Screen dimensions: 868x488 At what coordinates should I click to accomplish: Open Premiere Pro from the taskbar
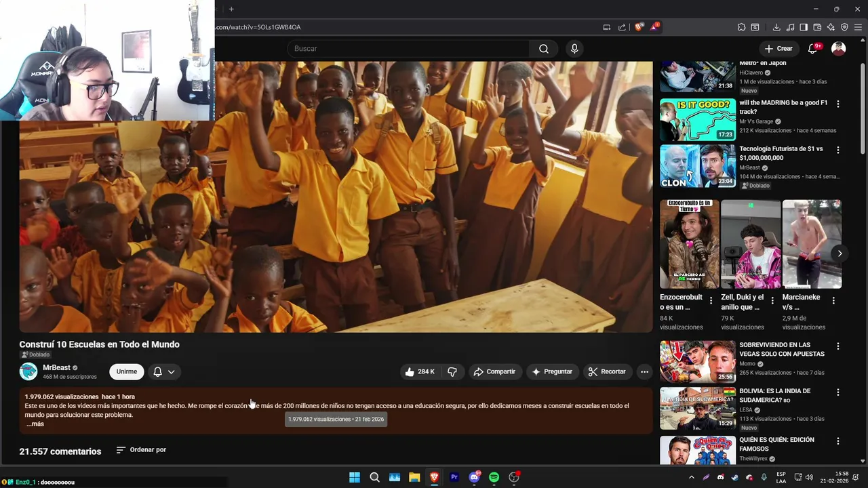[454, 477]
